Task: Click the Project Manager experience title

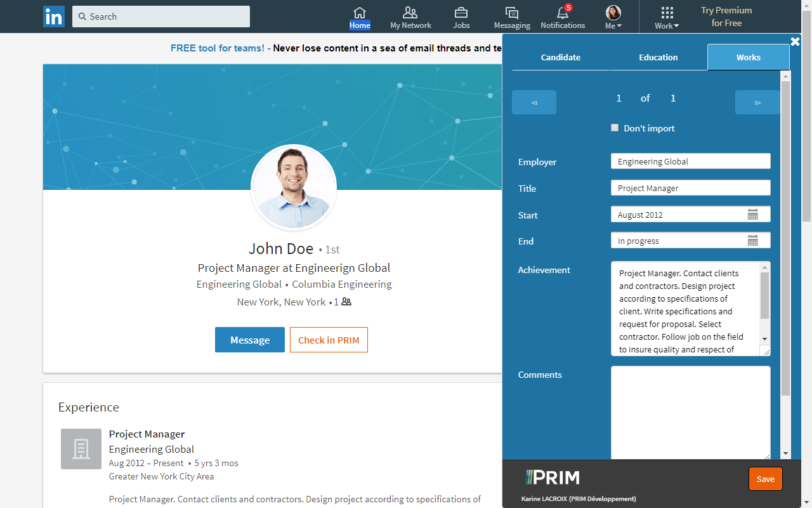Action: coord(147,434)
